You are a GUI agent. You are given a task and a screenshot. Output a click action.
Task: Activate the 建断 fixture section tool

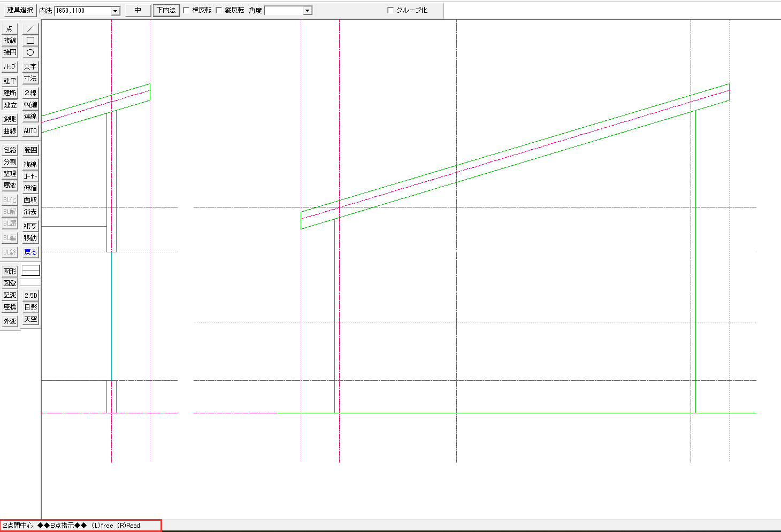click(x=10, y=93)
